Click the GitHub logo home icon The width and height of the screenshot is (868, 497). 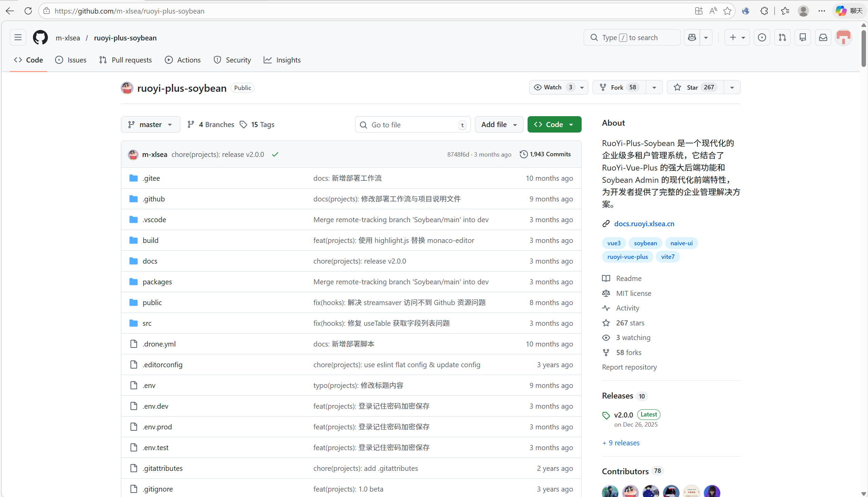(40, 38)
